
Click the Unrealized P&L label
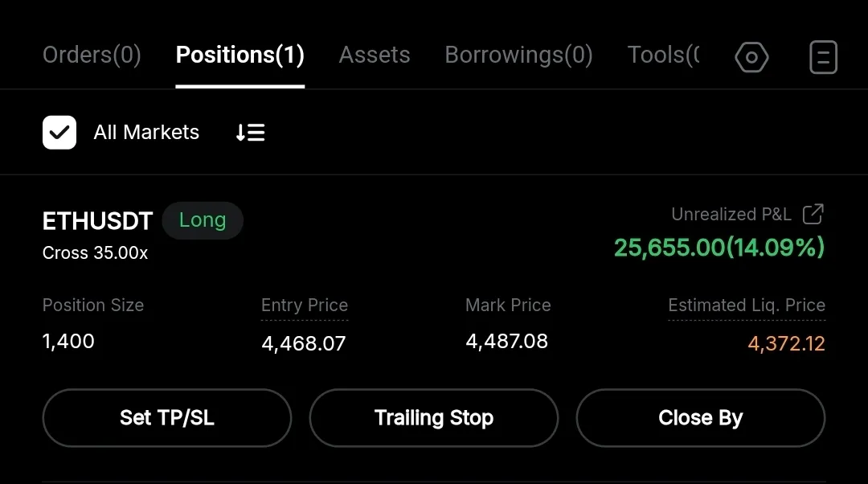[x=731, y=215]
